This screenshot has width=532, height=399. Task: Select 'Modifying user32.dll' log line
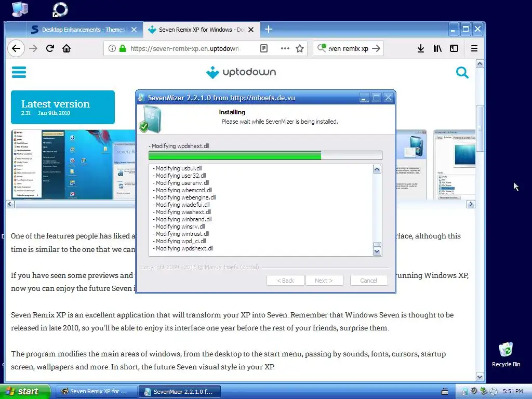pyautogui.click(x=179, y=176)
